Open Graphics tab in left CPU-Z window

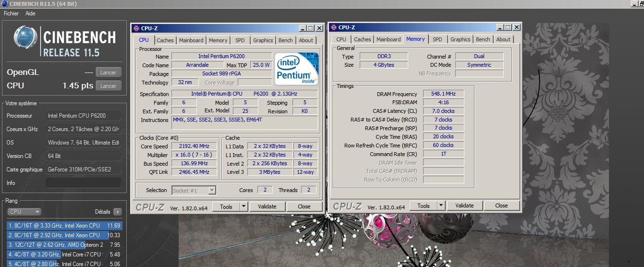(x=263, y=40)
